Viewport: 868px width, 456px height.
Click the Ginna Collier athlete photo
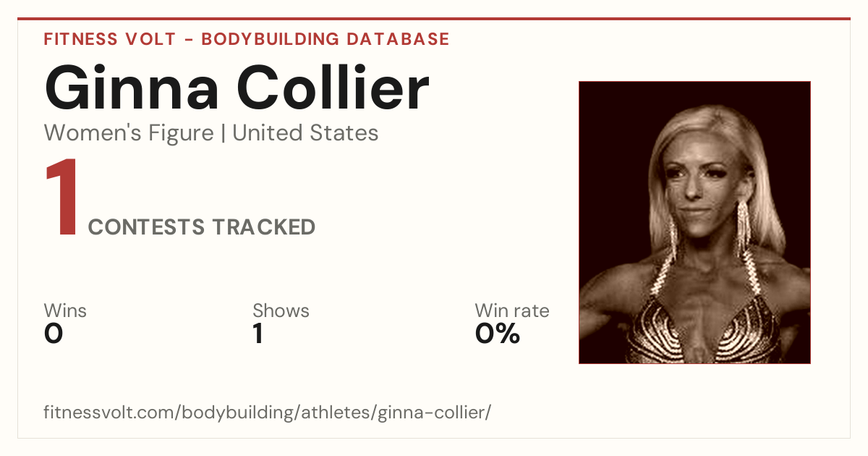[x=694, y=222]
